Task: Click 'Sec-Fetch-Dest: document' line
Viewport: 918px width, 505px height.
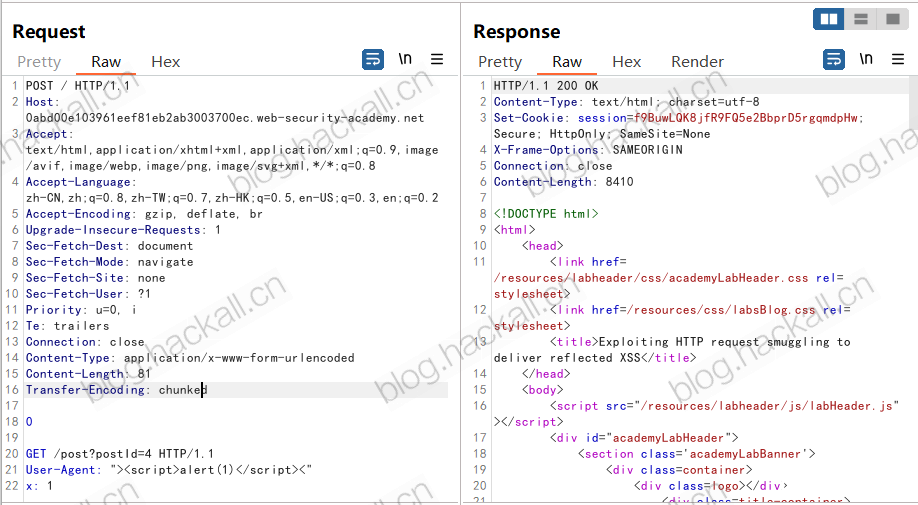Action: [109, 246]
